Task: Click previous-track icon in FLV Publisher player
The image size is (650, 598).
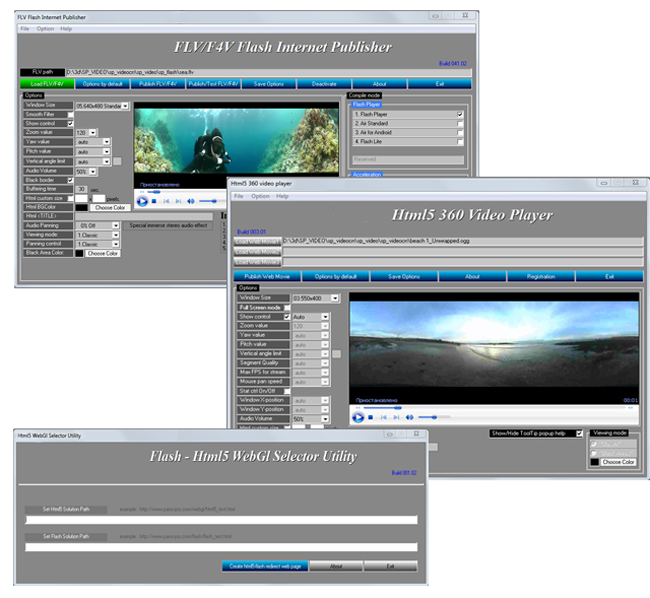Action: pyautogui.click(x=166, y=201)
